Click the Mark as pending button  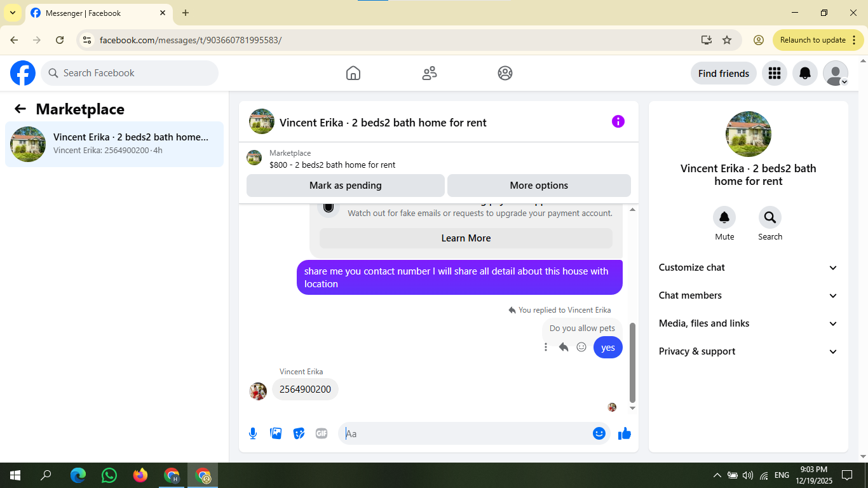(346, 186)
